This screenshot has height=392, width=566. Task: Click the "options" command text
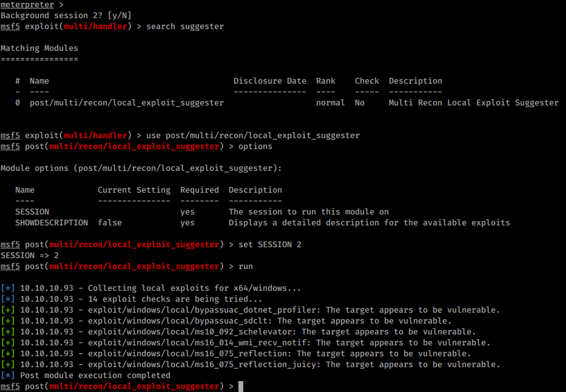255,147
